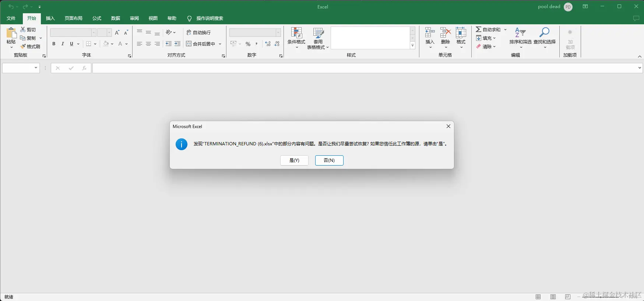Pick the font color letter A

coord(120,44)
